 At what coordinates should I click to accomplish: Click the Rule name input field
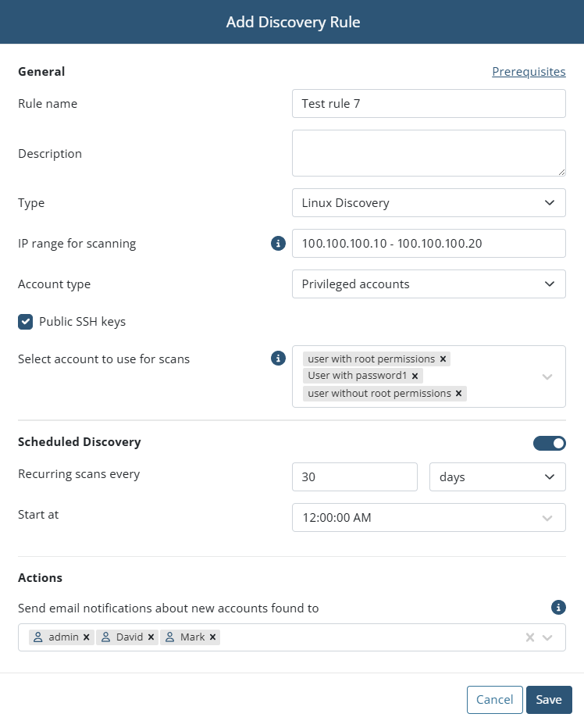click(429, 104)
